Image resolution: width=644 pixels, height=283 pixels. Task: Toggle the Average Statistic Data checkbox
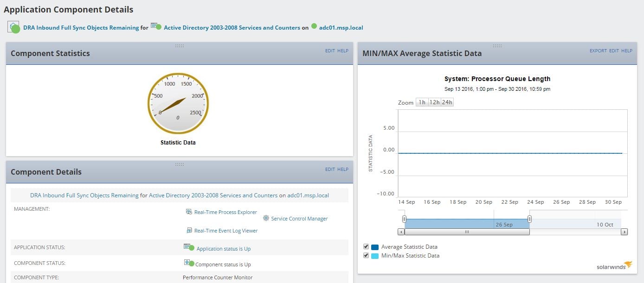coord(366,246)
